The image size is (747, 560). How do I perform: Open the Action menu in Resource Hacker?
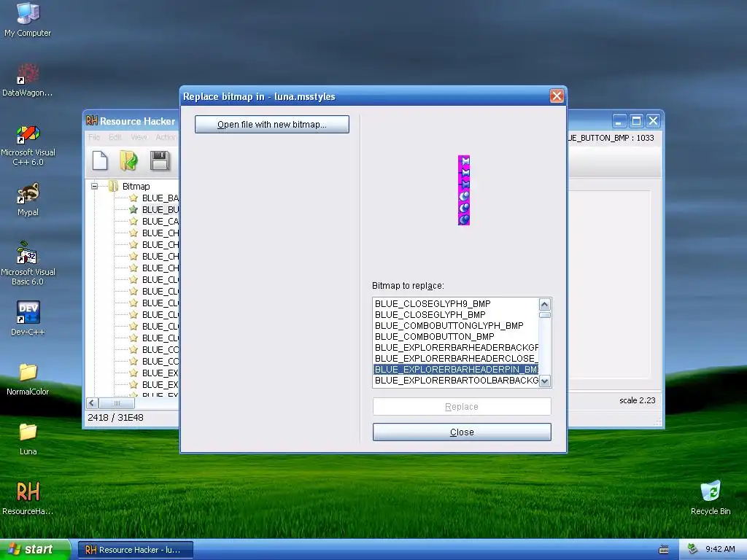tap(166, 137)
